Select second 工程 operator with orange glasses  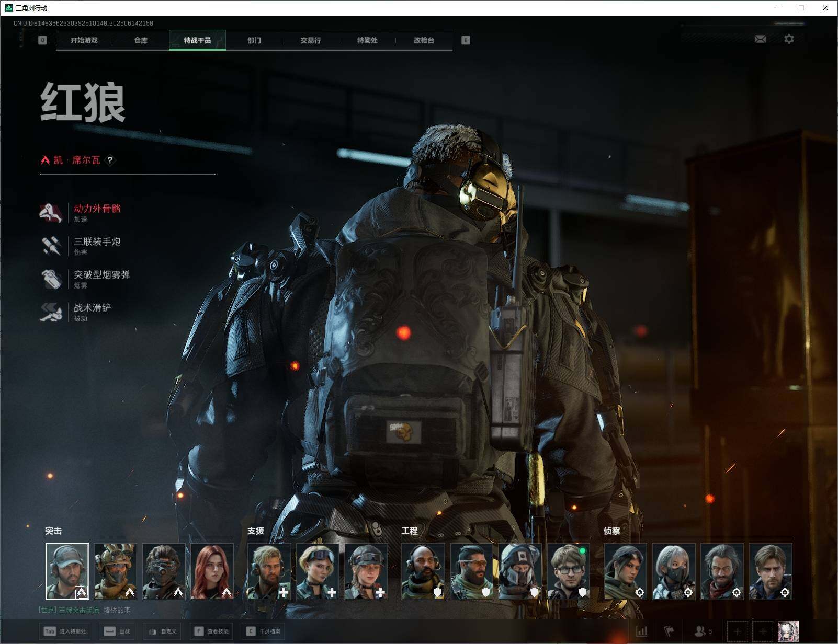(471, 571)
